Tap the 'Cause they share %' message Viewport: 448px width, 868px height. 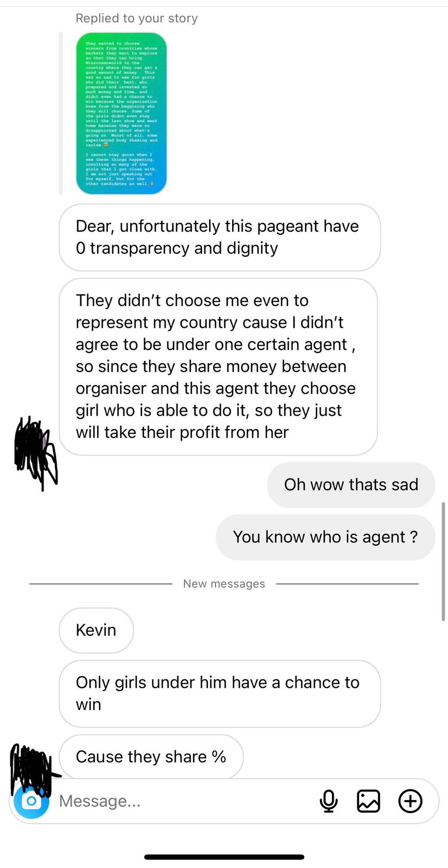click(151, 757)
